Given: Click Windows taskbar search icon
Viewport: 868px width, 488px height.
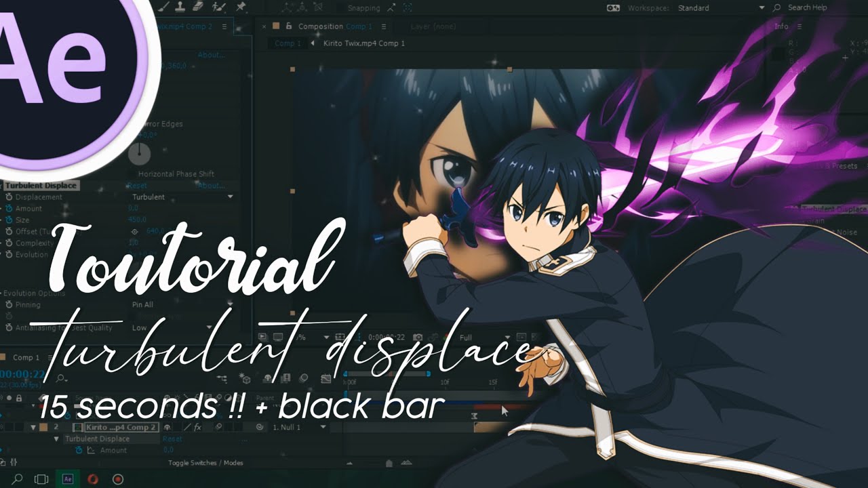Looking at the screenshot, I should pyautogui.click(x=18, y=479).
